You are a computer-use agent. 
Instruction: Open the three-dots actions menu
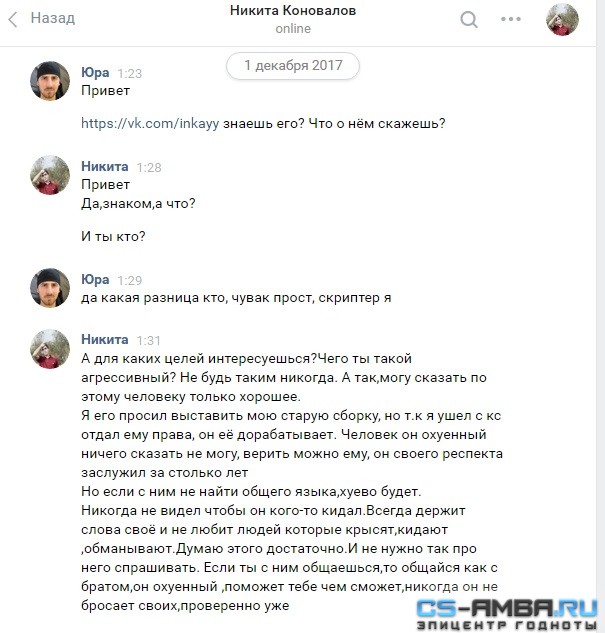511,19
